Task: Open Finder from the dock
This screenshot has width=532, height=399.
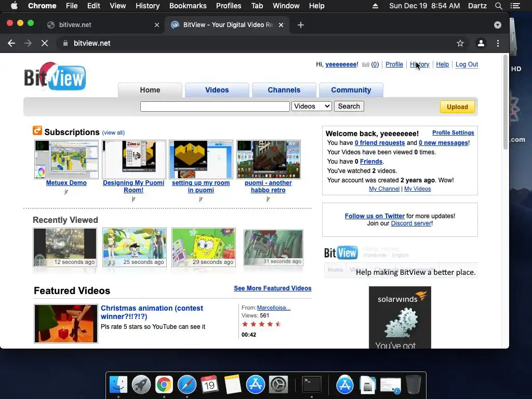Action: click(x=118, y=385)
